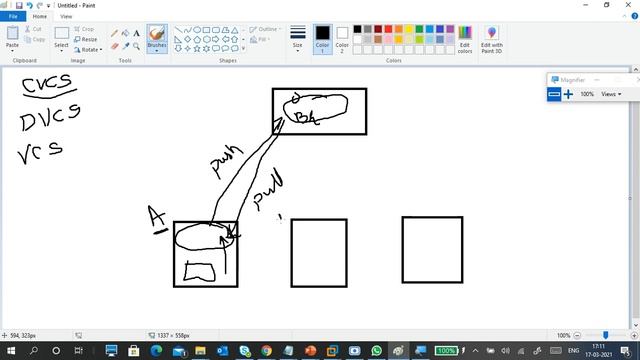Screen dimensions: 640x360
Task: Activate Color 2 background selector
Action: point(342,39)
